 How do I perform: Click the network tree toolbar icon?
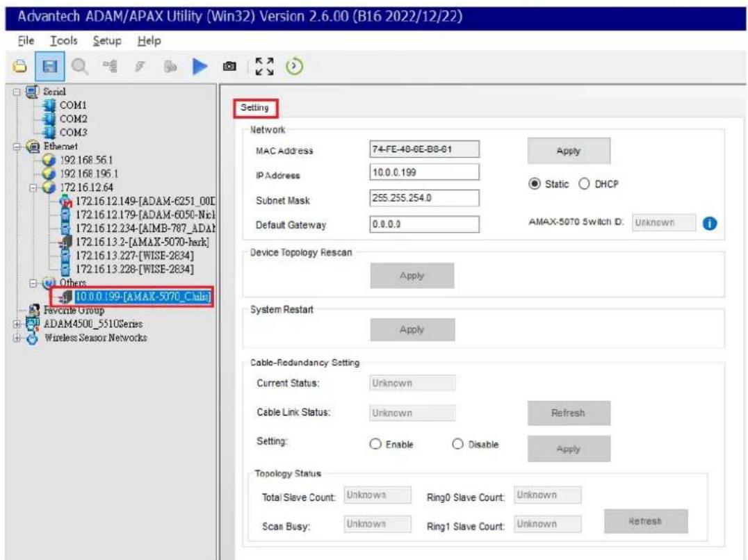pyautogui.click(x=111, y=66)
